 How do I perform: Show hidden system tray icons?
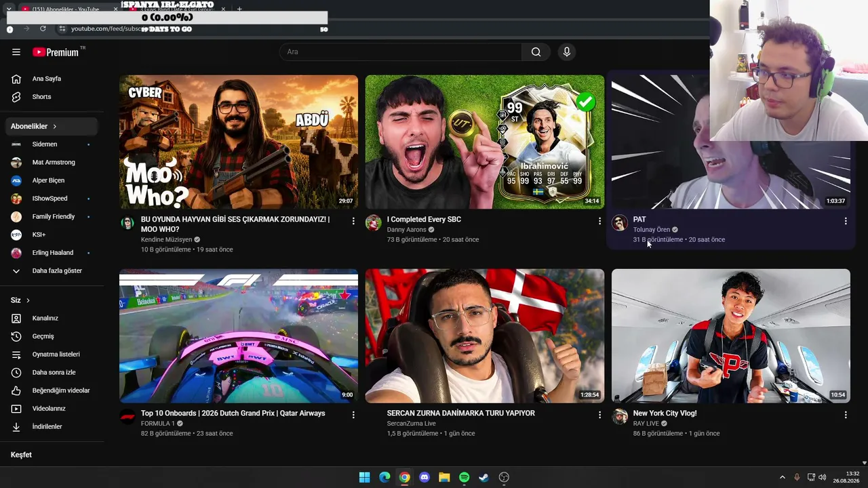click(x=782, y=477)
